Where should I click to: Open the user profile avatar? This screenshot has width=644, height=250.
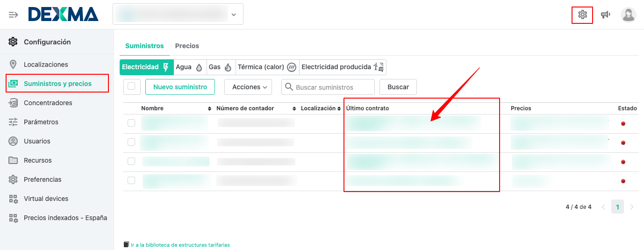pos(628,15)
